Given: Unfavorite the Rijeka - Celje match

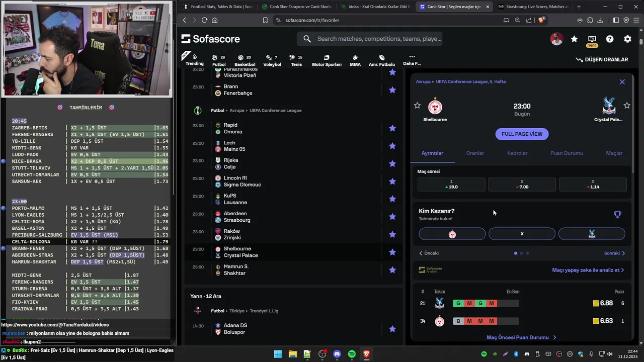Looking at the screenshot, I should pyautogui.click(x=392, y=163).
